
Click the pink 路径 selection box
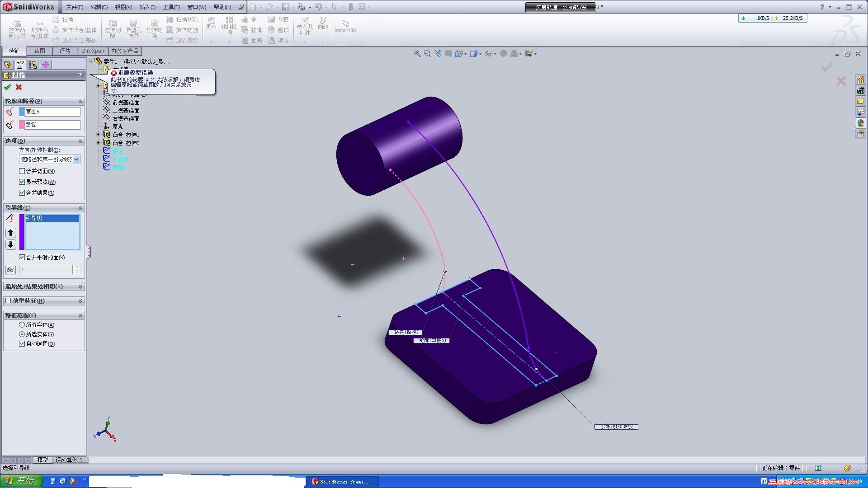point(52,125)
